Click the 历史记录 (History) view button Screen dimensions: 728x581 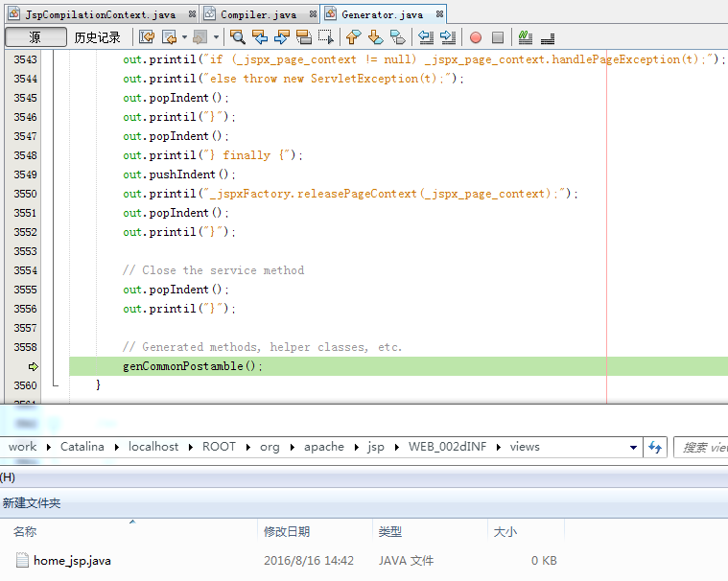coord(97,37)
